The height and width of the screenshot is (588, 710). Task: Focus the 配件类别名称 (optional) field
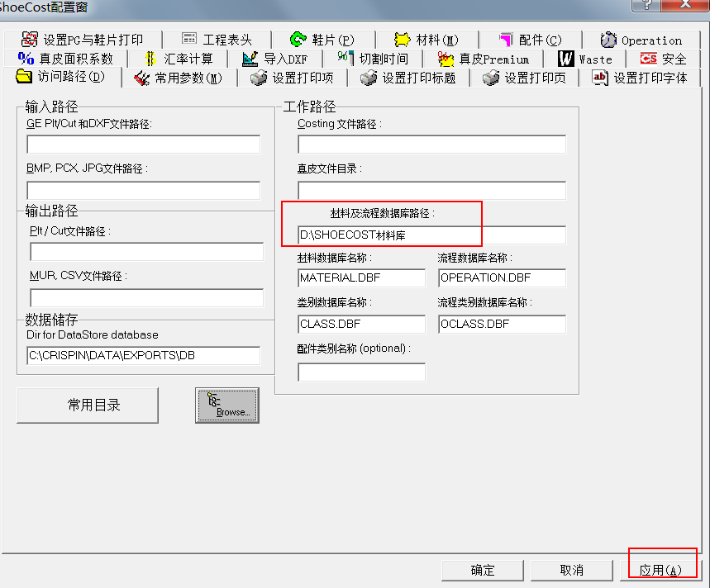point(362,372)
